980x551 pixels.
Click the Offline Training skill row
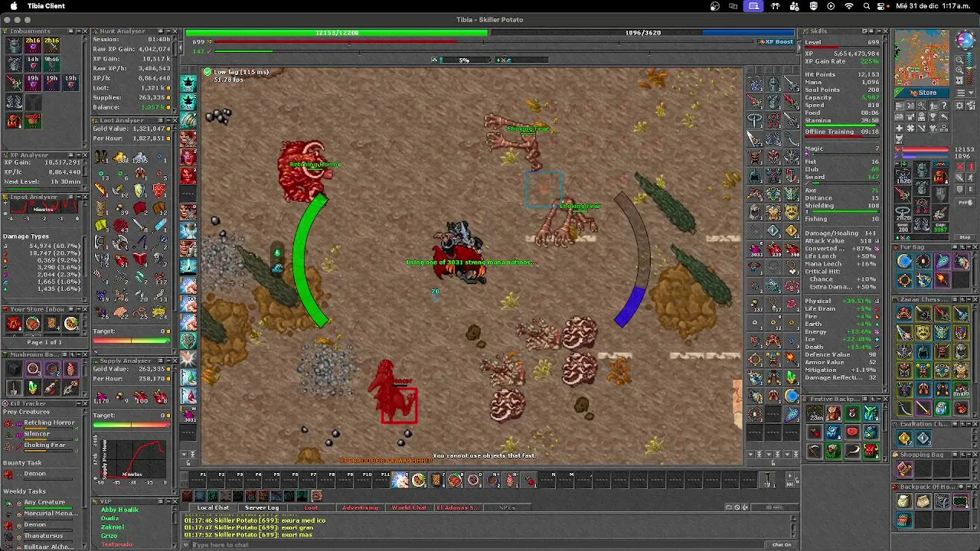click(842, 132)
